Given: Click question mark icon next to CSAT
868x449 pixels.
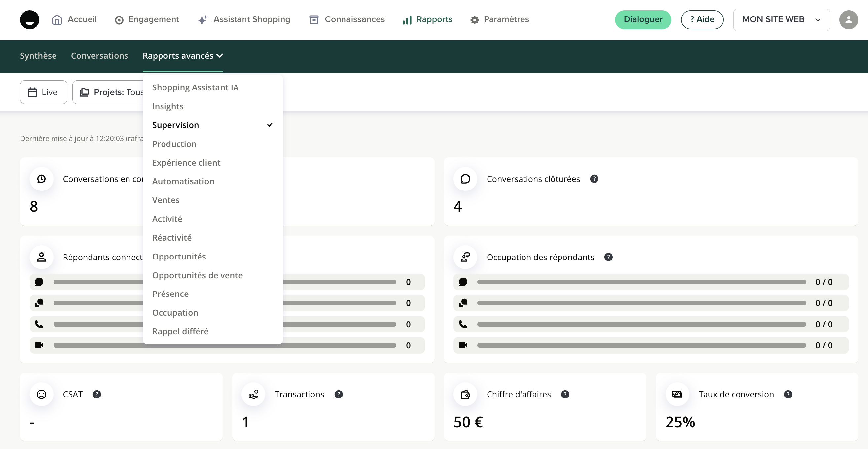Looking at the screenshot, I should [97, 394].
